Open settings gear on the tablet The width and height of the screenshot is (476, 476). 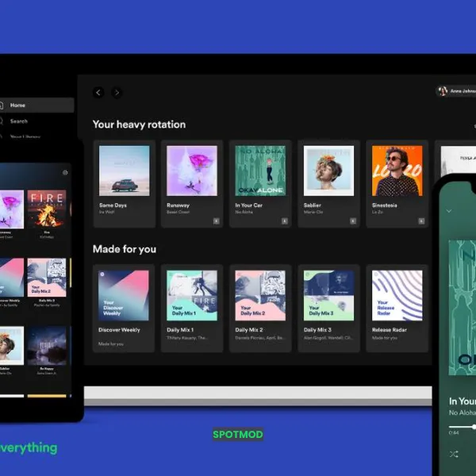pos(65,172)
